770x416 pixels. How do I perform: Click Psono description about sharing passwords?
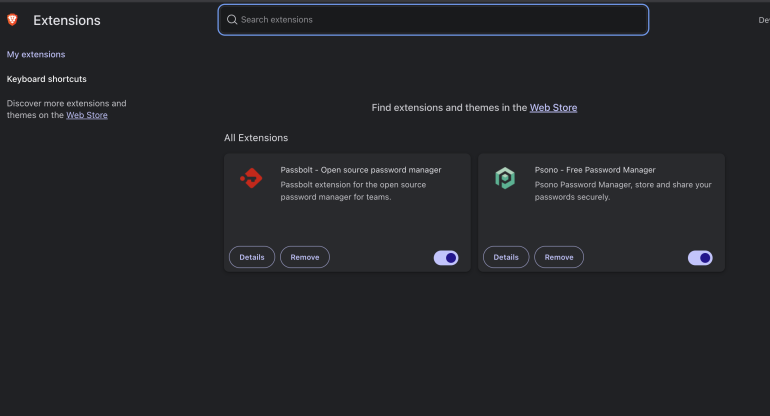click(623, 191)
